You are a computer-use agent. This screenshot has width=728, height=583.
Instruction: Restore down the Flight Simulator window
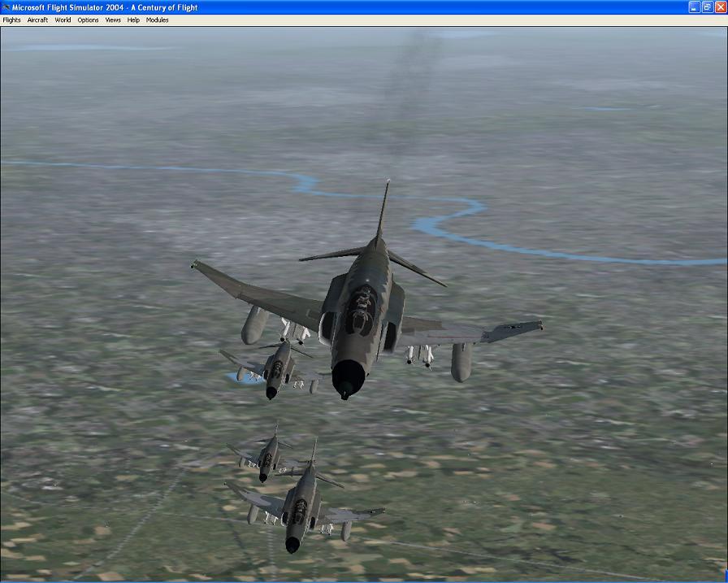coord(708,7)
